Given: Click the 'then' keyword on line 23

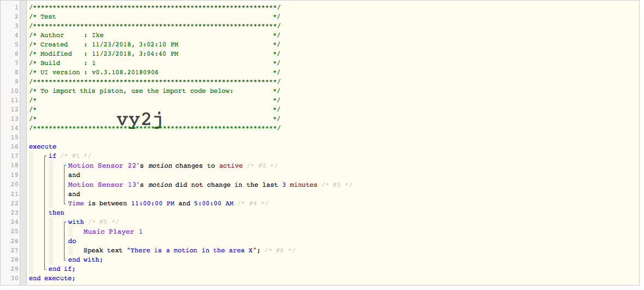Looking at the screenshot, I should 56,212.
